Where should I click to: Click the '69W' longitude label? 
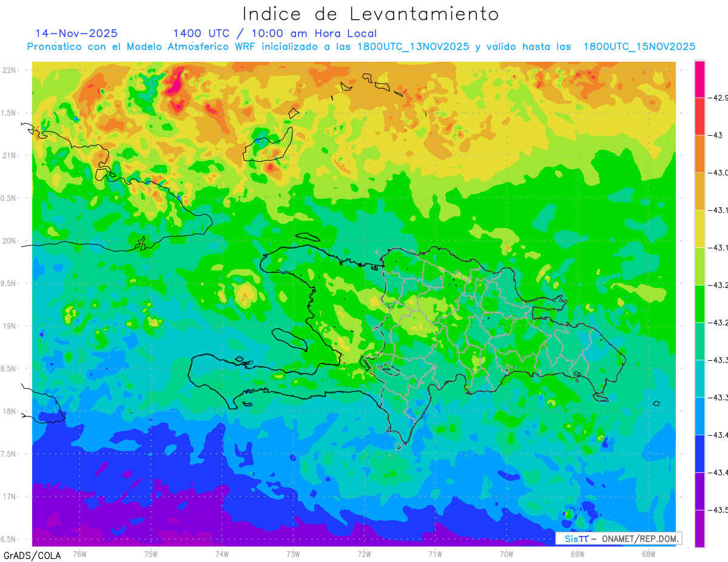[578, 554]
